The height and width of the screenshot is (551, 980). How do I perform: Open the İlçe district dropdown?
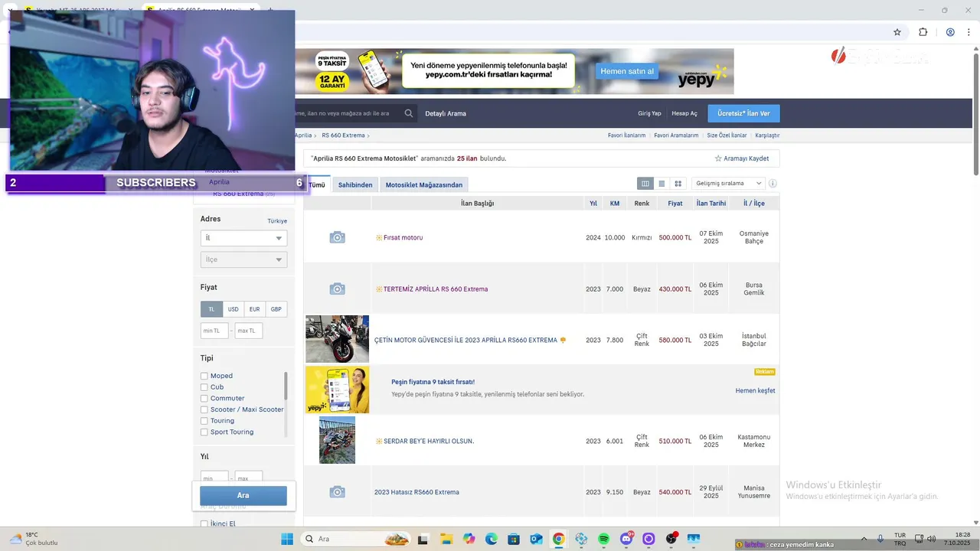point(243,259)
